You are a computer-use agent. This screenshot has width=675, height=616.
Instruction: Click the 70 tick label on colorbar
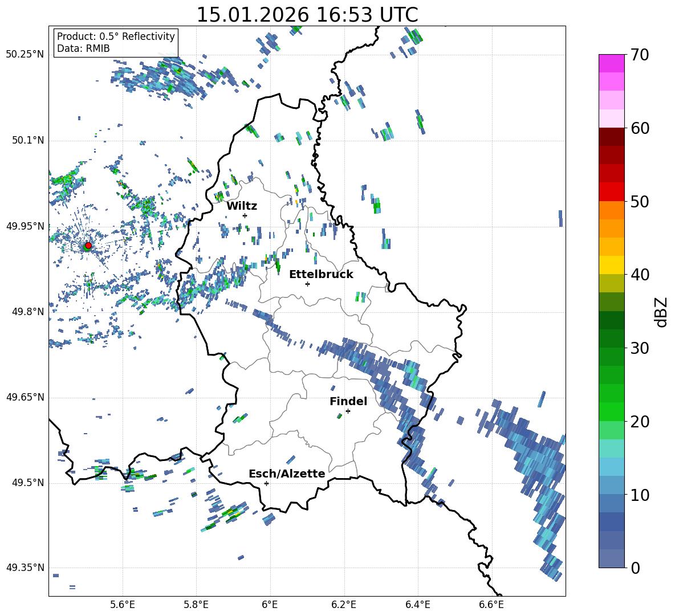(640, 55)
